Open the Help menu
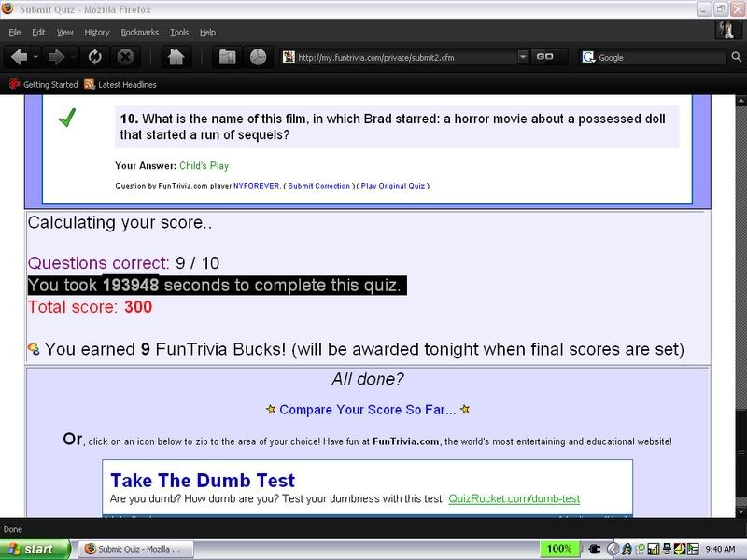 207,33
